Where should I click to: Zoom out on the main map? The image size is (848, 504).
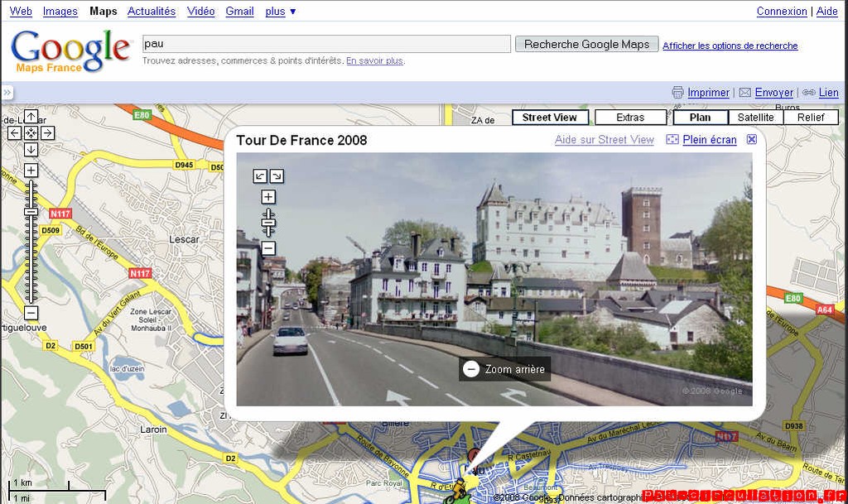pos(31,313)
